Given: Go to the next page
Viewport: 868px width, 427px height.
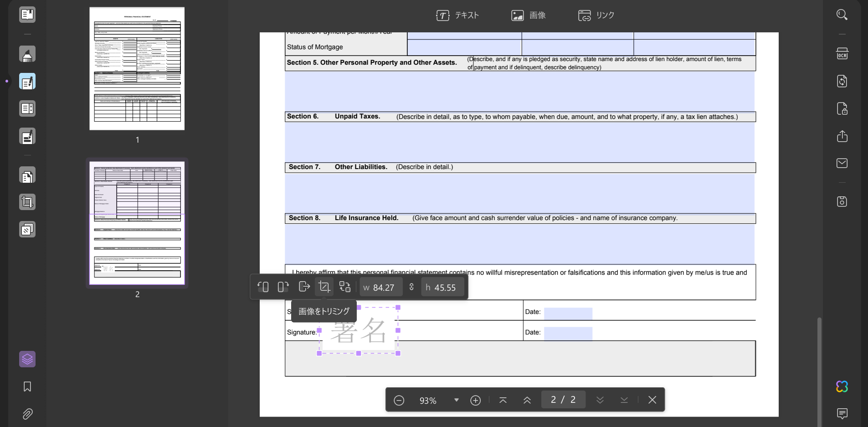Looking at the screenshot, I should click(x=600, y=400).
